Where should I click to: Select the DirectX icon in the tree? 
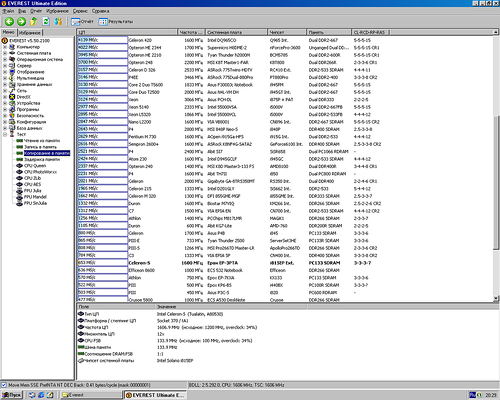[x=12, y=97]
